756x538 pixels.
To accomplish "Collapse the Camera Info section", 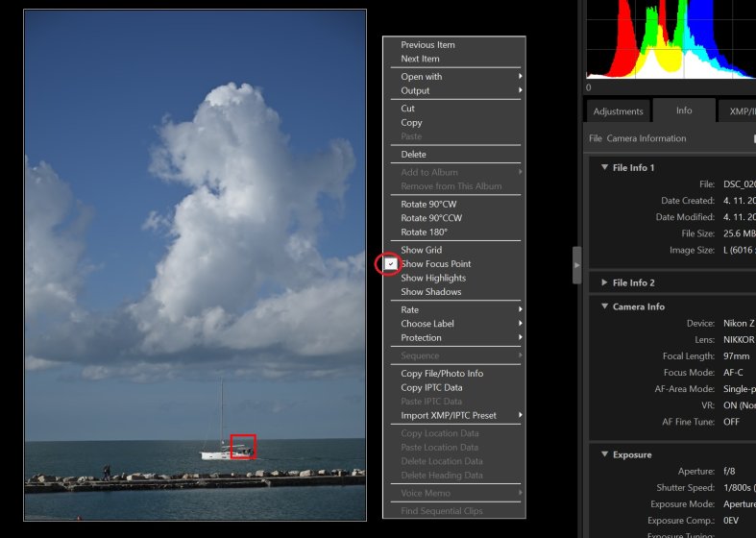I will click(x=604, y=306).
